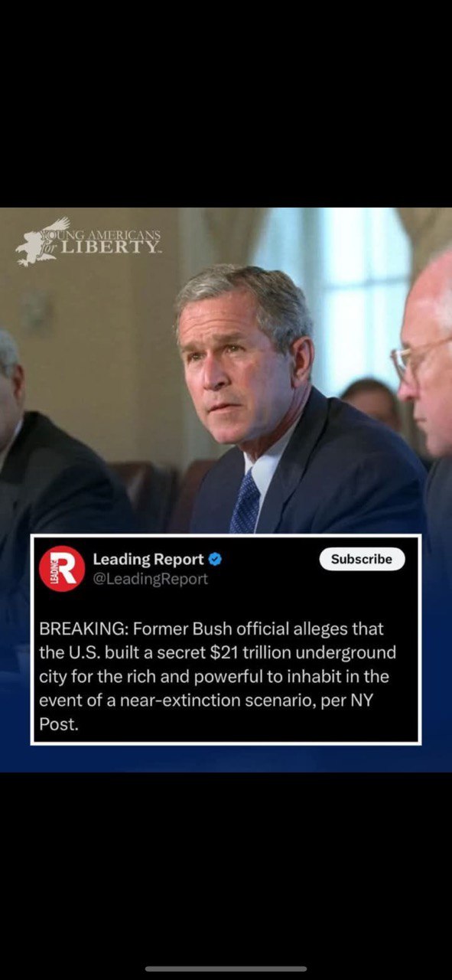Click the eagle emblem in the logo
Image resolution: width=452 pixels, height=980 pixels.
click(x=42, y=241)
